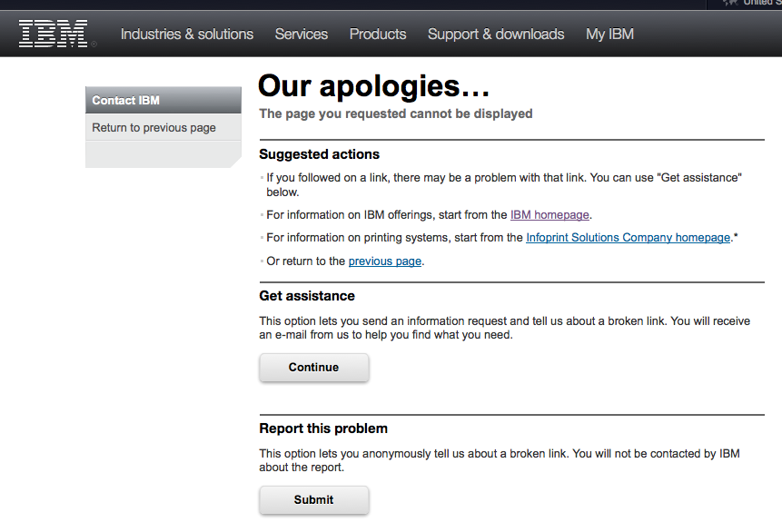
Task: Open the My IBM menu
Action: [x=609, y=34]
